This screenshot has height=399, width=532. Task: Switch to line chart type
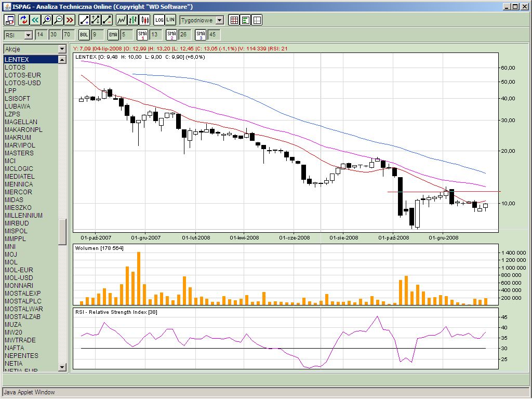point(122,20)
